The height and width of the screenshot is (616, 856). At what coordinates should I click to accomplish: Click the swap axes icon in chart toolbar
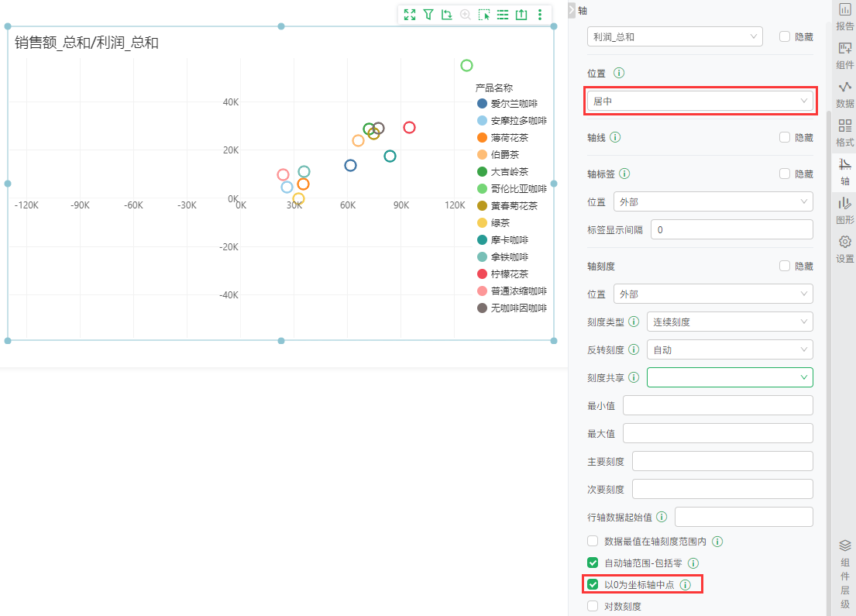click(x=447, y=15)
